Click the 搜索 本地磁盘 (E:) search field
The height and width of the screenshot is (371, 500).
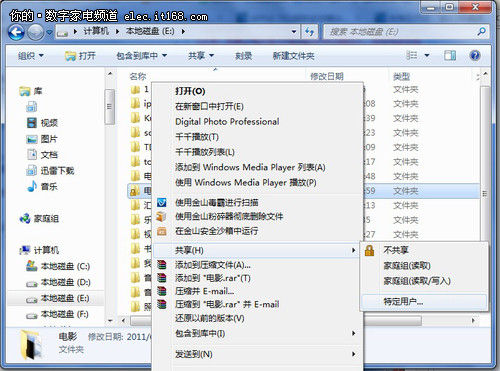tap(400, 32)
